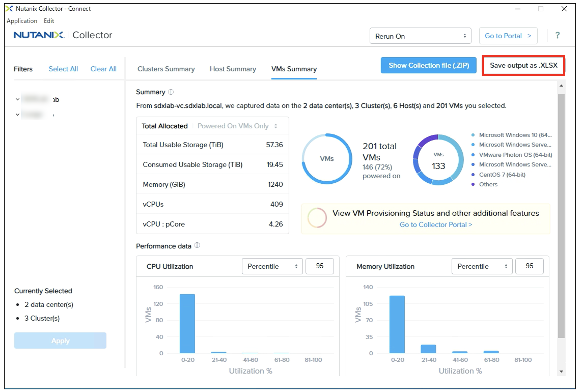
Task: Open the help question mark icon
Action: 557,35
